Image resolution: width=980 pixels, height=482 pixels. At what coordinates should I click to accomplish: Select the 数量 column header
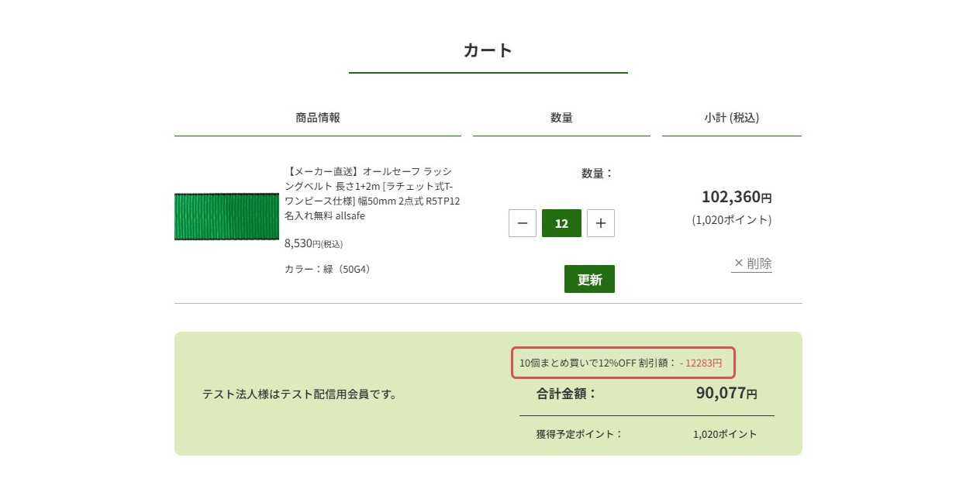tap(561, 118)
